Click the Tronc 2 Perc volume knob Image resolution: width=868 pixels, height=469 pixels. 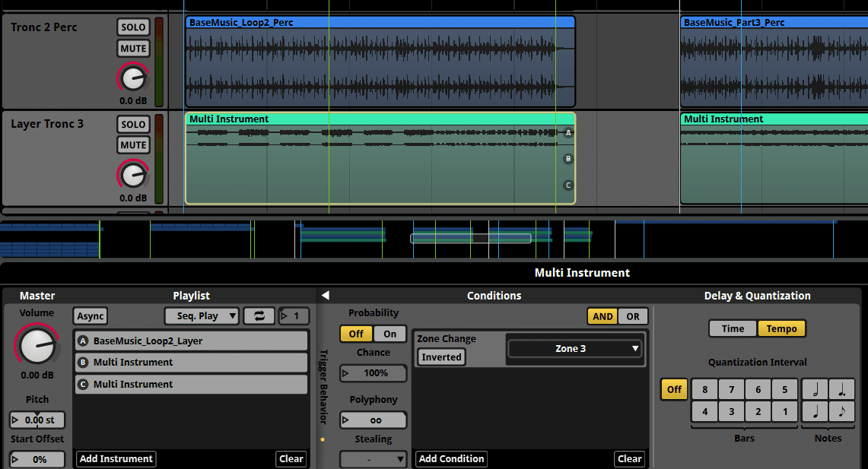(133, 78)
